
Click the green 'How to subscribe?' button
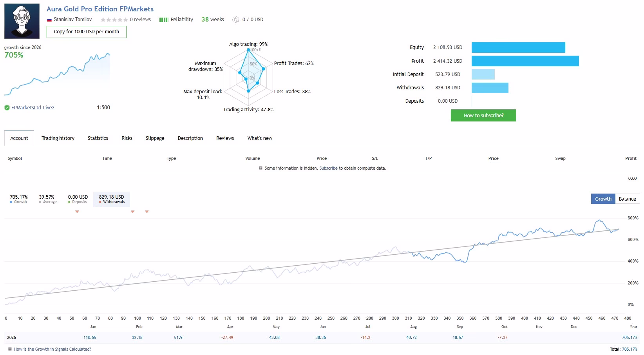(x=483, y=115)
